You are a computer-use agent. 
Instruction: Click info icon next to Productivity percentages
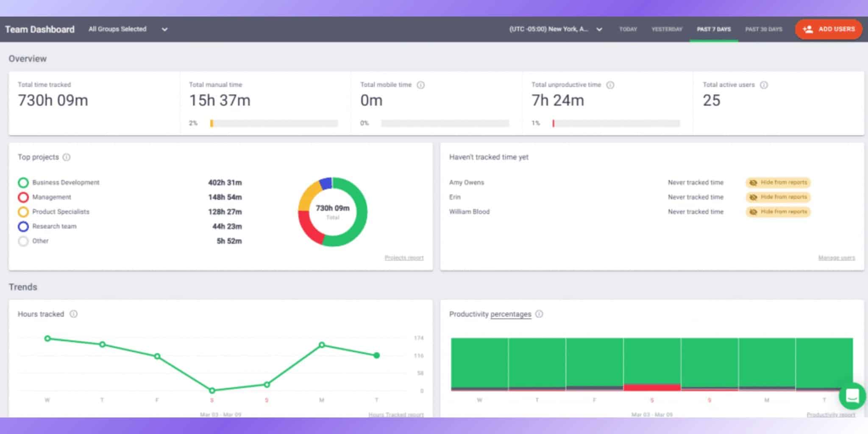pyautogui.click(x=539, y=314)
